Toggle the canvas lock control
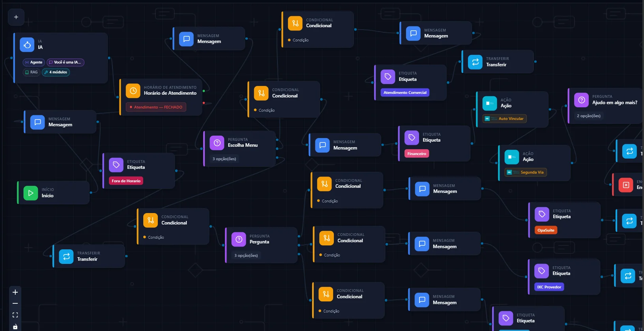This screenshot has height=331, width=644. click(15, 326)
